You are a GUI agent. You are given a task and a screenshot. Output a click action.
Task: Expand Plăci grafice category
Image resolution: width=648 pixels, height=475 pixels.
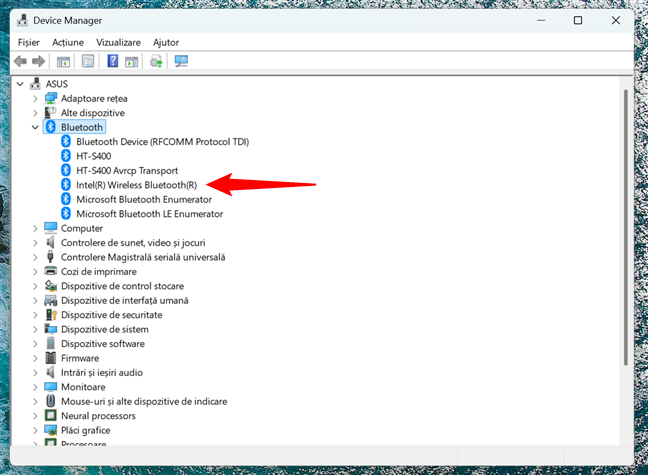tap(36, 430)
